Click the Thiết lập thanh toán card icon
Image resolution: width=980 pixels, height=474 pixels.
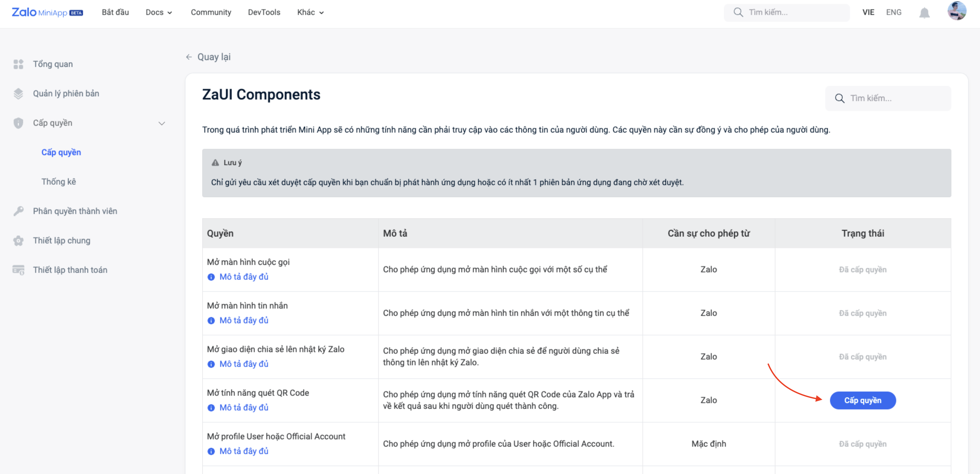18,270
